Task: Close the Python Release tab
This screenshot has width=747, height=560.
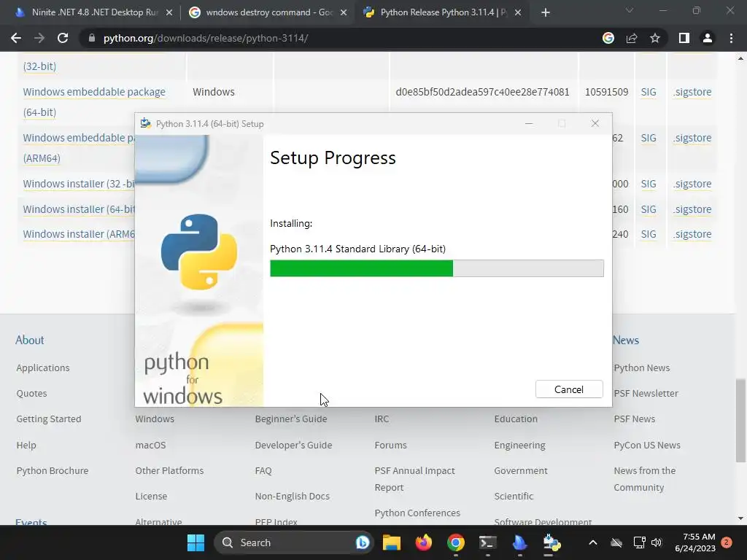Action: [518, 12]
